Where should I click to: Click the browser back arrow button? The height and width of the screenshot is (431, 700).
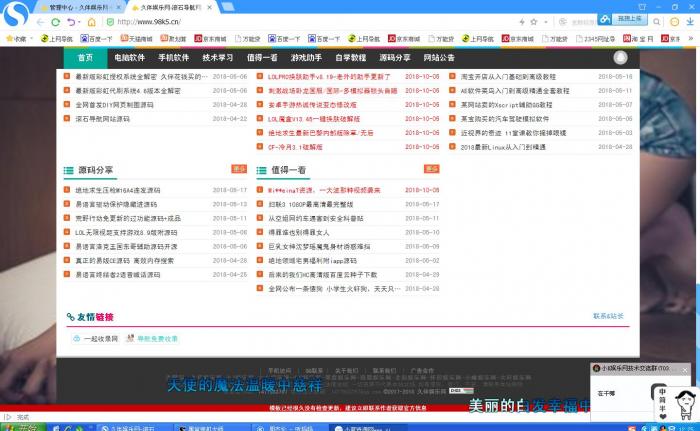click(41, 21)
